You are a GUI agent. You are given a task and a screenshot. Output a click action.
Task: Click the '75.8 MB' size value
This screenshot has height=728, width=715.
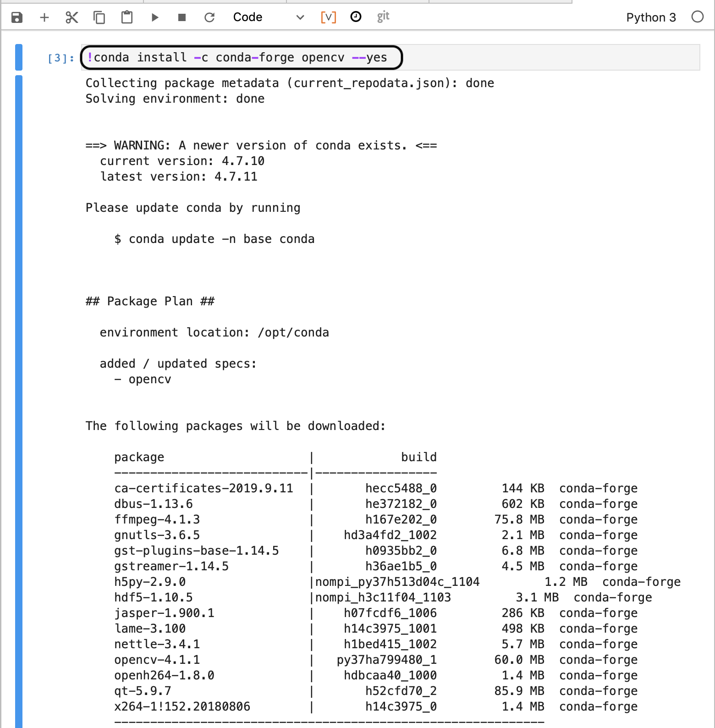point(519,519)
